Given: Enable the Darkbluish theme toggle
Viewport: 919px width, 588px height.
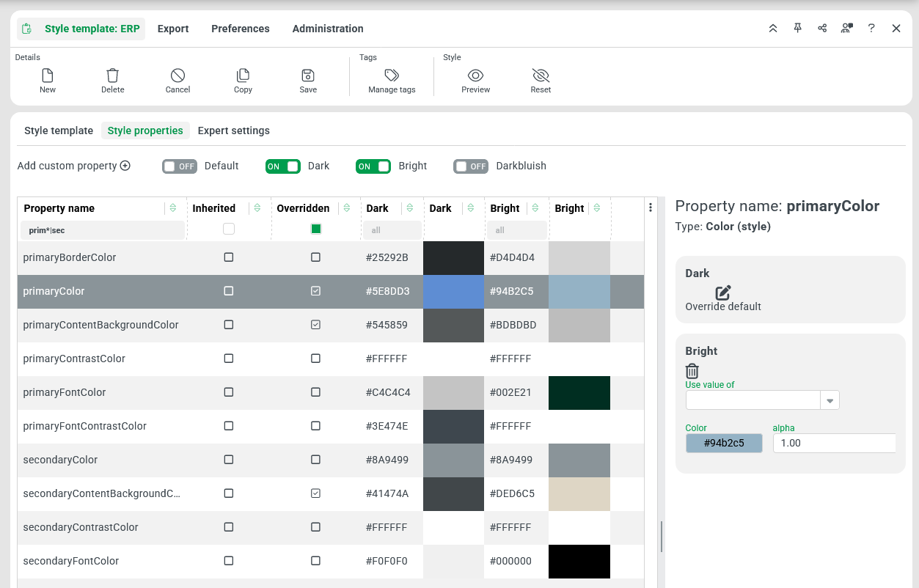Looking at the screenshot, I should tap(471, 166).
